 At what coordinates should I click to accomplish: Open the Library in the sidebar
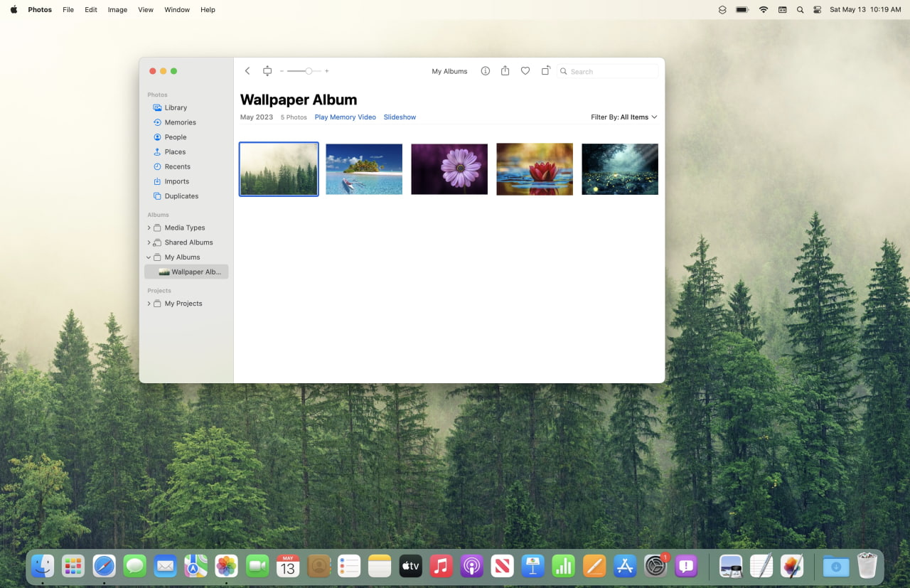pos(176,107)
